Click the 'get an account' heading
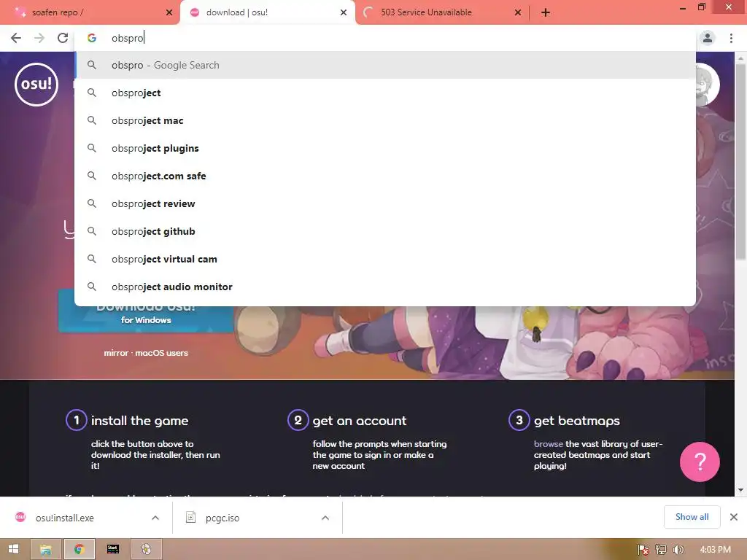The height and width of the screenshot is (560, 747). pyautogui.click(x=359, y=421)
